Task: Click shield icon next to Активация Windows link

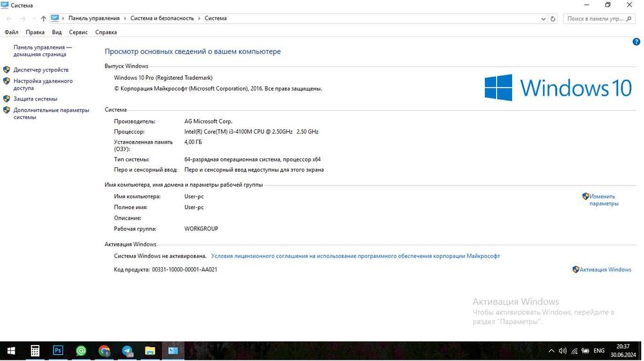Action: [x=576, y=270]
